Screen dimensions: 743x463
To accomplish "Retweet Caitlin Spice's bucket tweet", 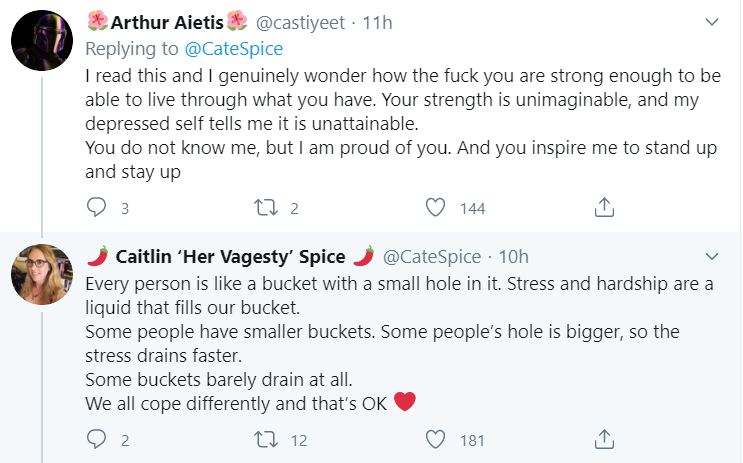I will pyautogui.click(x=265, y=440).
